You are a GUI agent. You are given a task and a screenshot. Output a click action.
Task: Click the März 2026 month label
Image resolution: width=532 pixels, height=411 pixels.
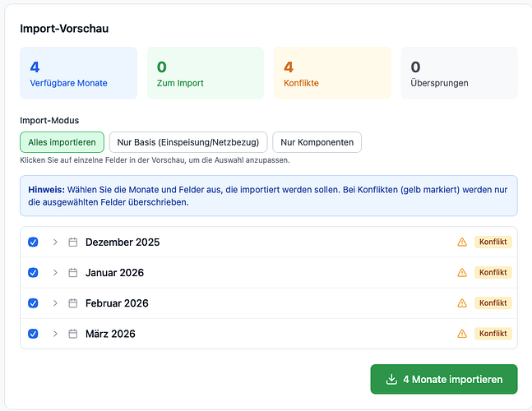pos(110,334)
